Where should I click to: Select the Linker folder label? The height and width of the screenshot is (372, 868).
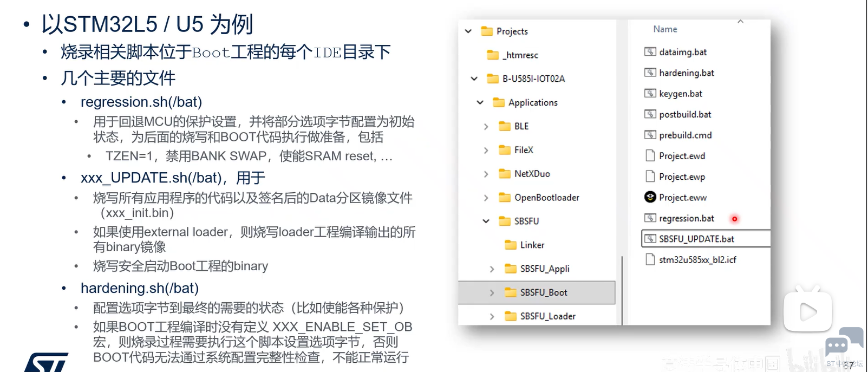coord(532,245)
